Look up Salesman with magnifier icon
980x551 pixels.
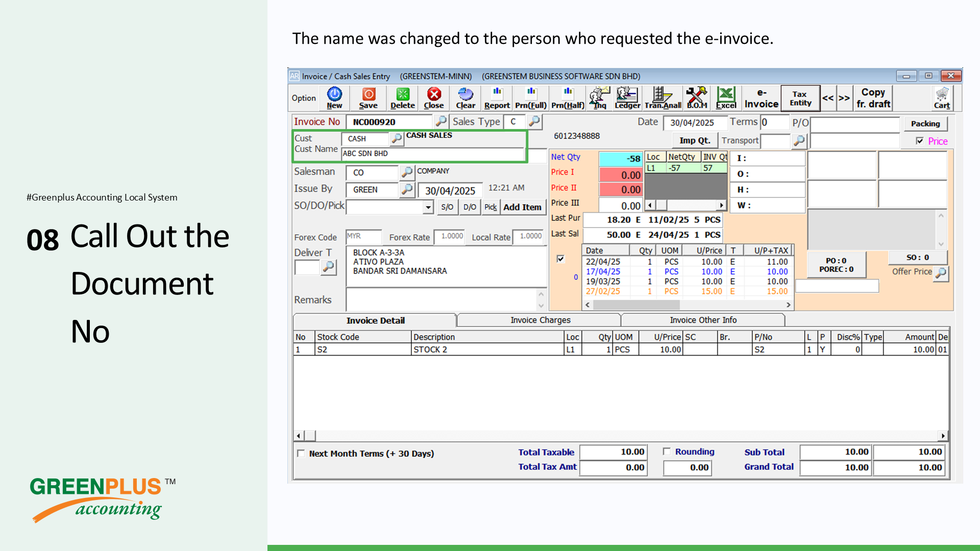click(407, 172)
